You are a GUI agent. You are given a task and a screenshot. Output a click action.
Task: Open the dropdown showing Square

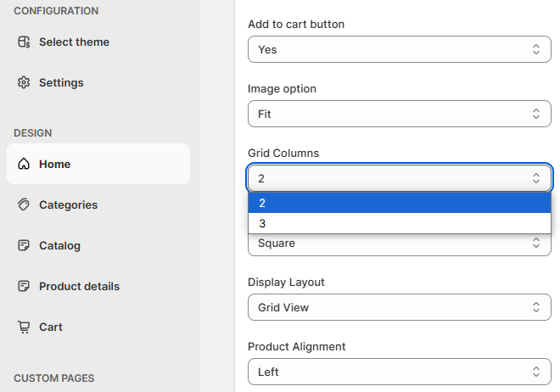[x=400, y=244]
